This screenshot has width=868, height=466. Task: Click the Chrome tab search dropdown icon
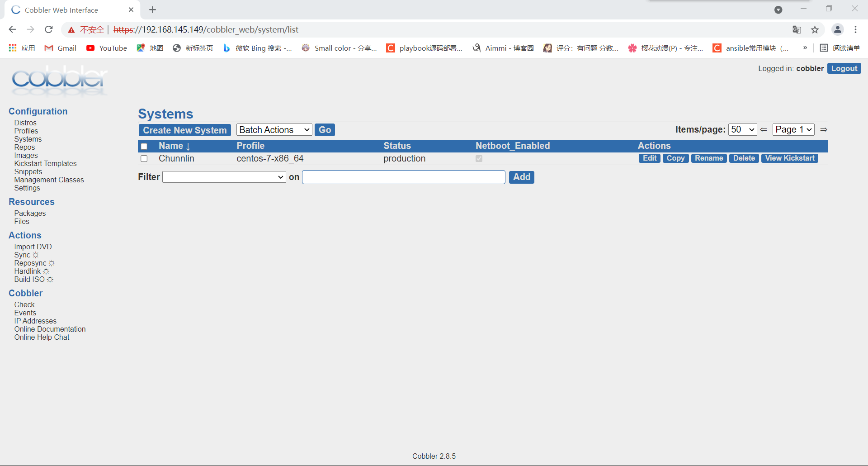[778, 10]
